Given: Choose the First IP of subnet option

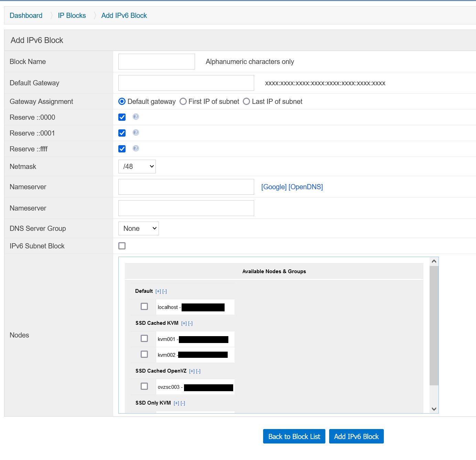Looking at the screenshot, I should click(183, 101).
